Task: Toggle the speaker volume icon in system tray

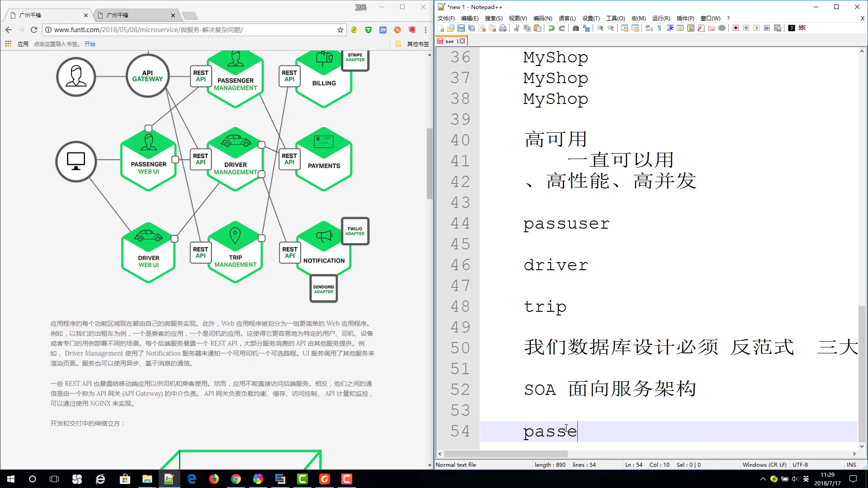Action: [x=794, y=479]
